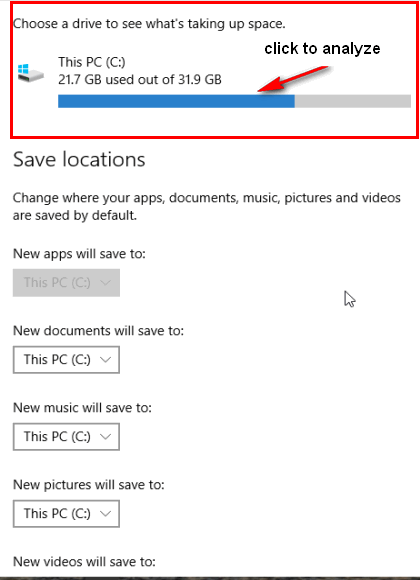420x580 pixels.
Task: Click the "New videos will save to:" label
Action: [x=84, y=562]
